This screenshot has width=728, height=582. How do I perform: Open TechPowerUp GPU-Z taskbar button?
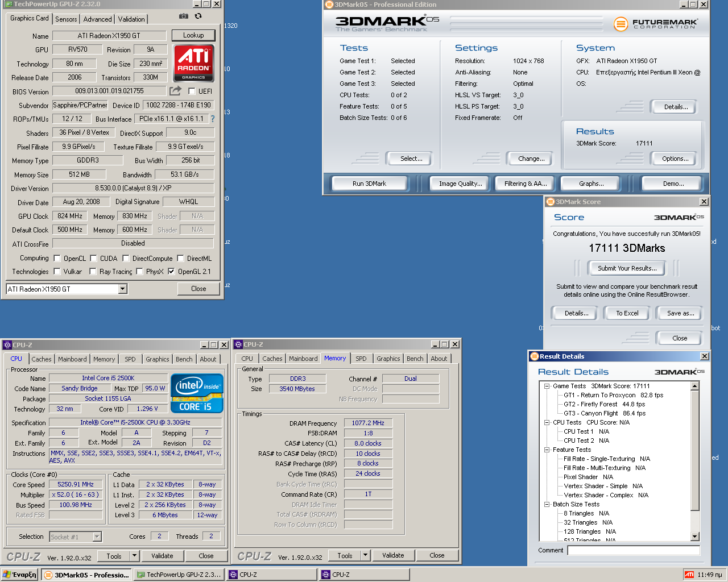click(x=179, y=575)
